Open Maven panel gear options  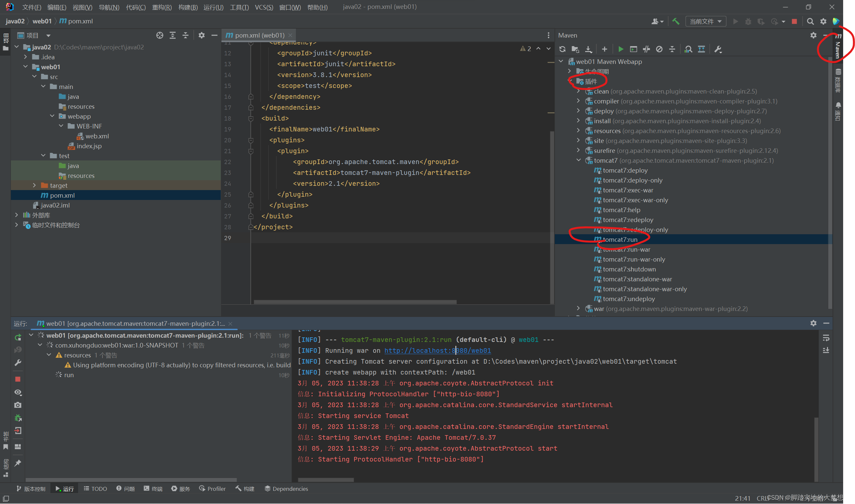pyautogui.click(x=813, y=35)
